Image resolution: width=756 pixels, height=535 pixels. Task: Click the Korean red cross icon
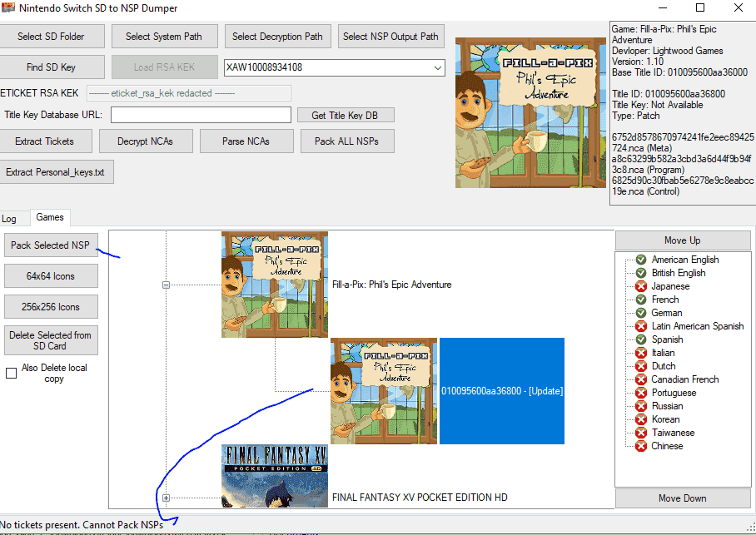[641, 420]
